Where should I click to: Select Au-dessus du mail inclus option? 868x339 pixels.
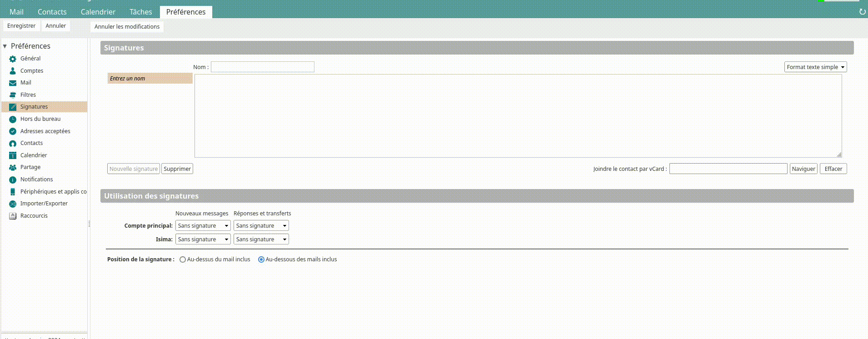(x=183, y=259)
